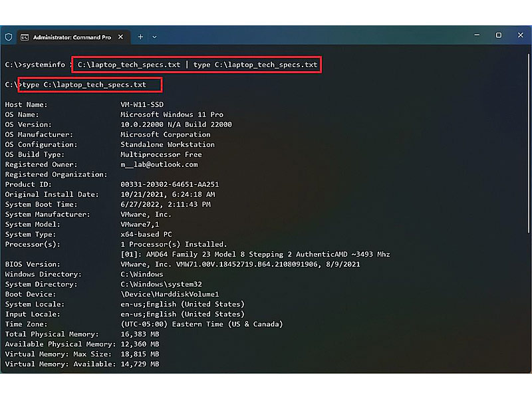Click Microsoft Windows 11 Pro value
This screenshot has width=532, height=399.
172,114
